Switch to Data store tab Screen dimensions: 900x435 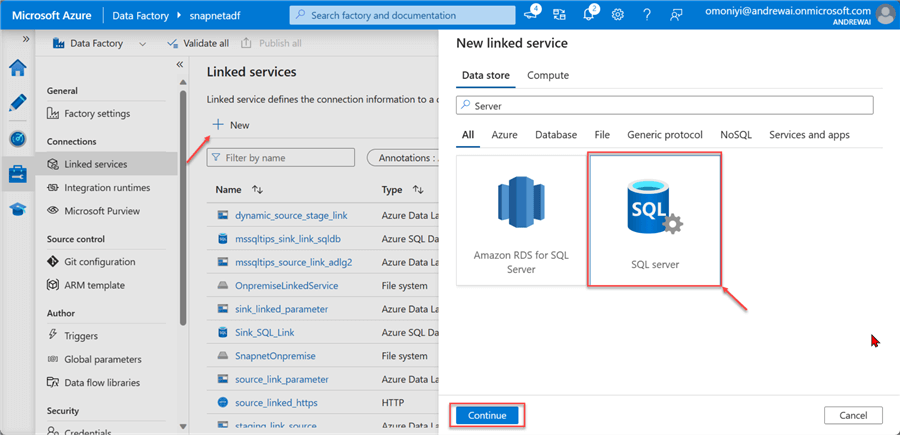point(486,75)
